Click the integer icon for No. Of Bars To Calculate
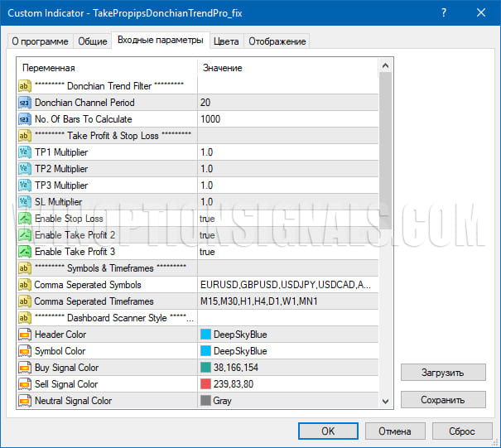Screen dimensions: 501x448 [24, 119]
